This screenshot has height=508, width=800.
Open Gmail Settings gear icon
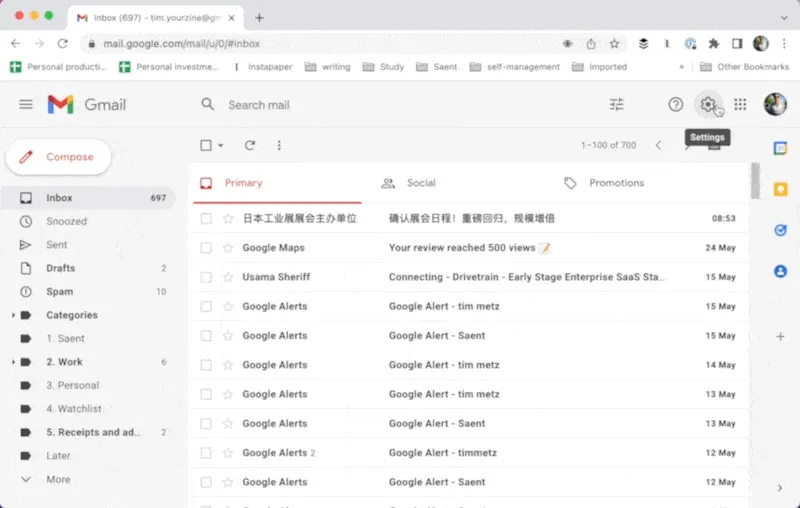708,105
